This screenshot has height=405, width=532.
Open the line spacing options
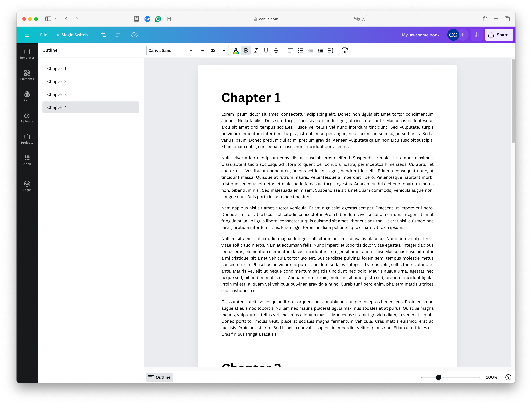click(331, 50)
